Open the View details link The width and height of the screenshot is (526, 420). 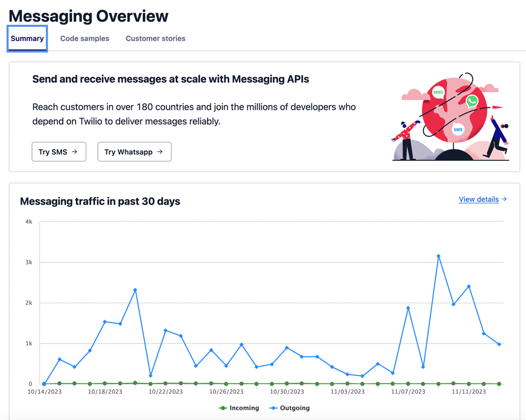click(483, 199)
